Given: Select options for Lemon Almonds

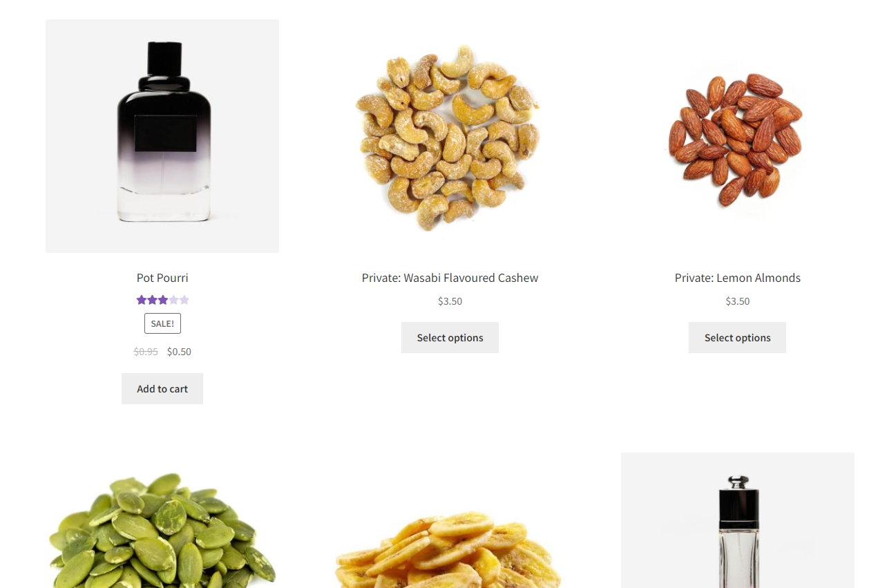Looking at the screenshot, I should pyautogui.click(x=737, y=338).
